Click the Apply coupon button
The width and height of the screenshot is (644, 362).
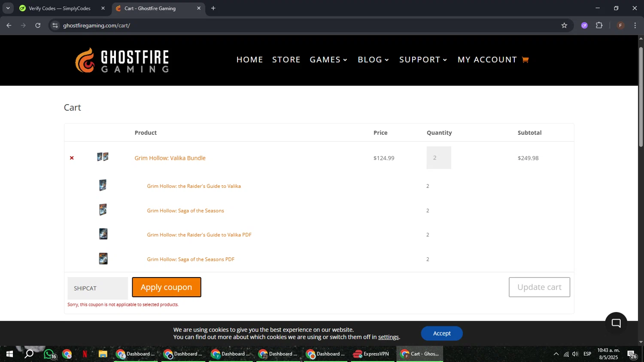(x=167, y=287)
